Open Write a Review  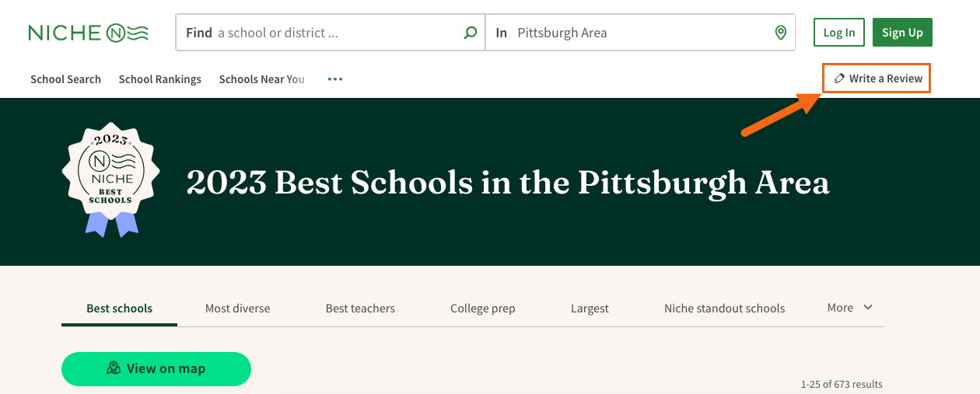[877, 78]
